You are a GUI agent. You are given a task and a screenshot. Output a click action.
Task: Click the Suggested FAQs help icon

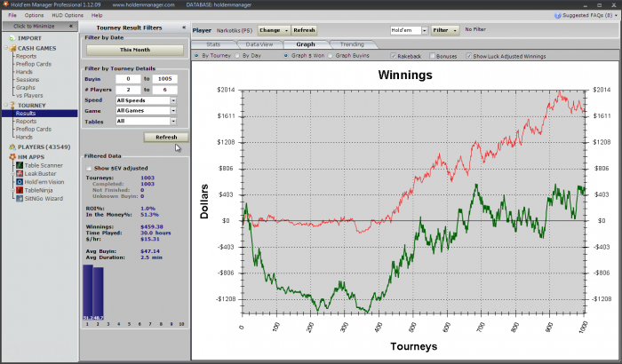[x=558, y=15]
